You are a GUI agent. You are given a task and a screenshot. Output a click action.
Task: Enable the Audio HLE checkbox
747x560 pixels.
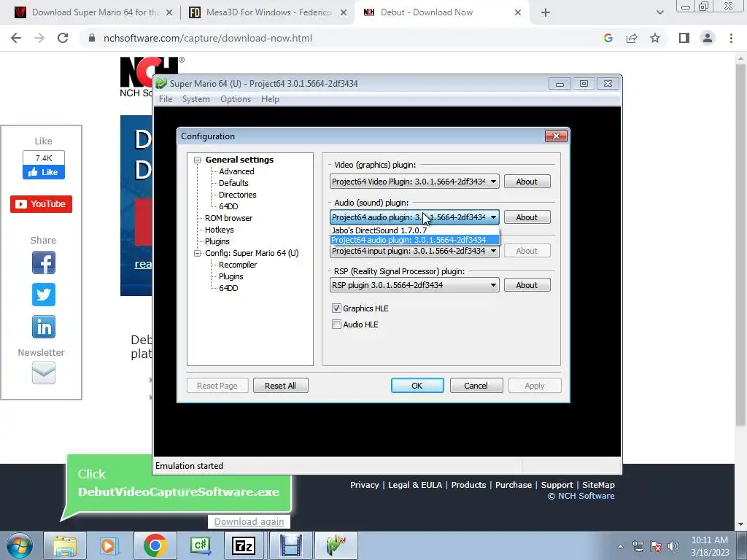(x=336, y=324)
